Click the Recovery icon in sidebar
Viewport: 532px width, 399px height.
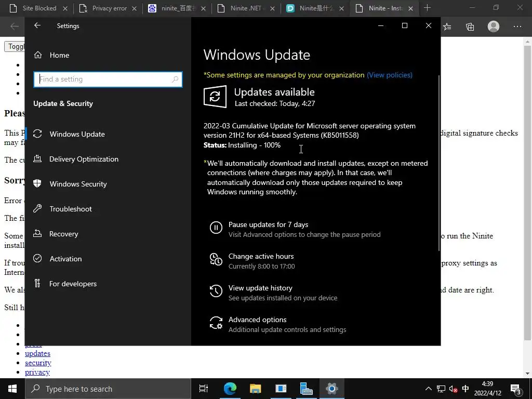click(37, 233)
